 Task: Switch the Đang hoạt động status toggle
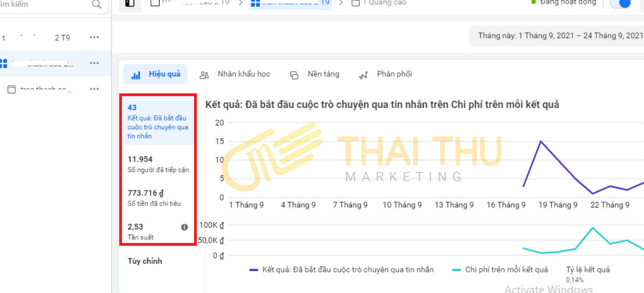pos(620,3)
